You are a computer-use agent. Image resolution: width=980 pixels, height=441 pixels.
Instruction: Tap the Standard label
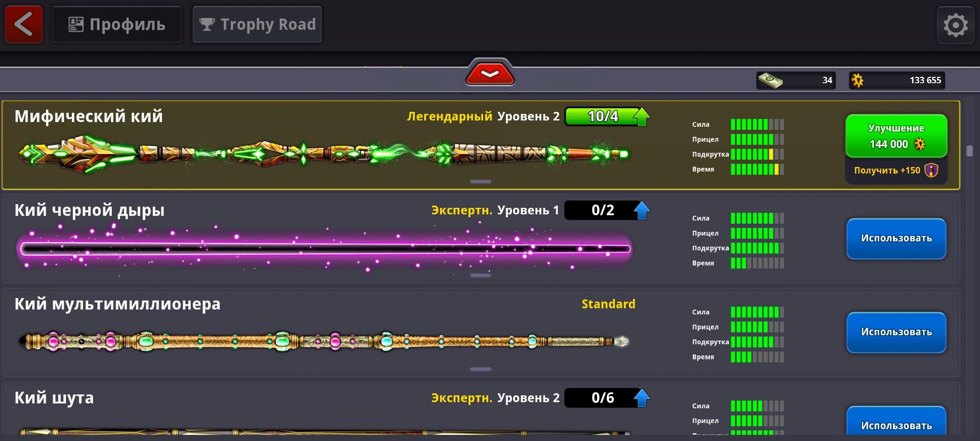(608, 304)
